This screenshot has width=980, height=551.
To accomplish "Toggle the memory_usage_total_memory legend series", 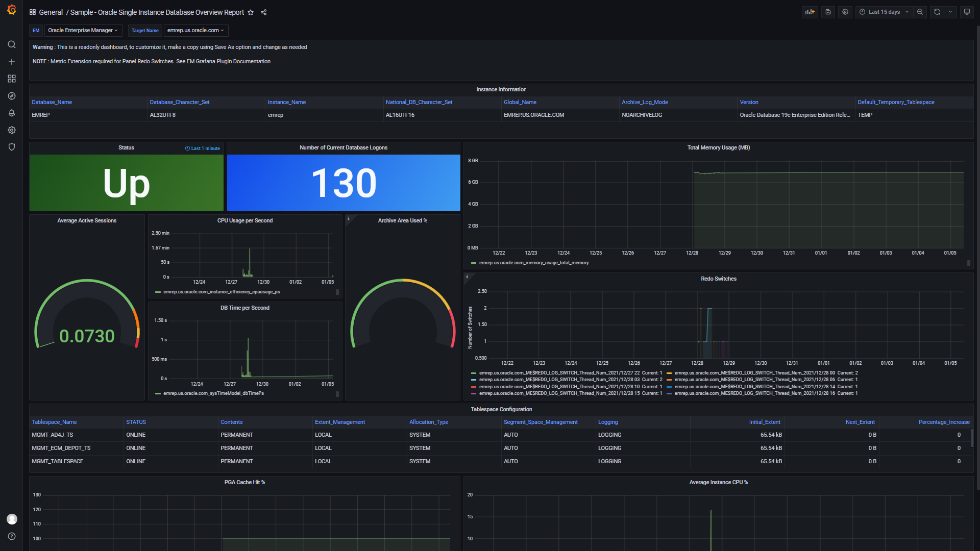I will pos(533,263).
